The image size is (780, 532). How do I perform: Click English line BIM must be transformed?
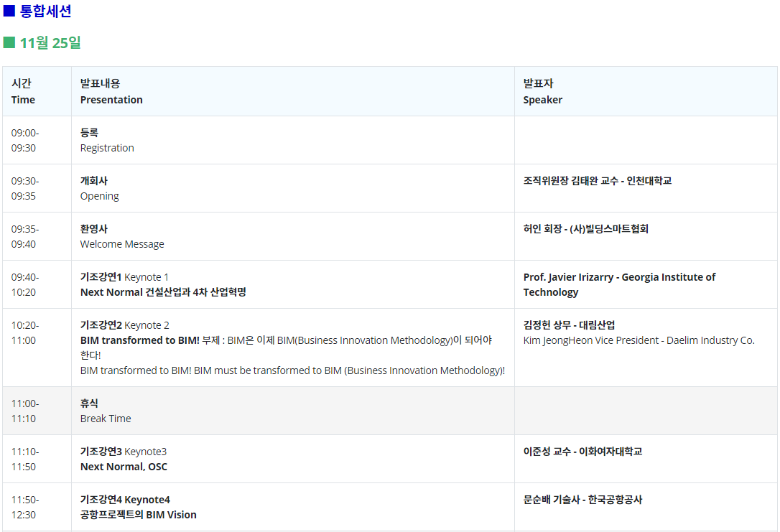[292, 370]
